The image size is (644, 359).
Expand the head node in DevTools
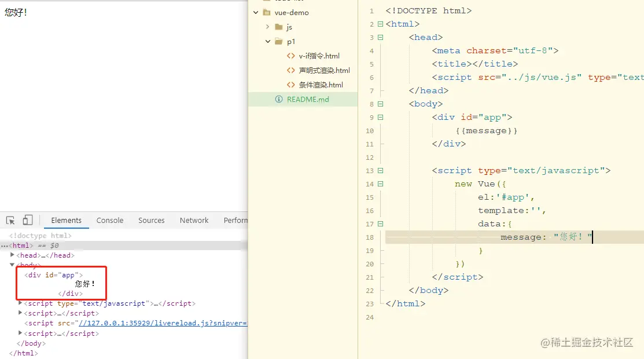pyautogui.click(x=12, y=255)
